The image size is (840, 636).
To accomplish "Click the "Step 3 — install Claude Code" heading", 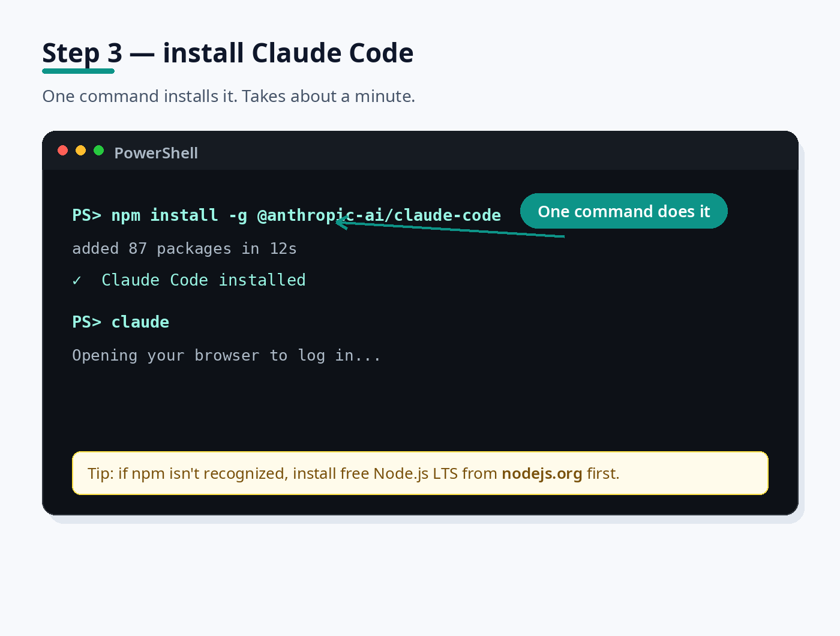I will click(227, 53).
